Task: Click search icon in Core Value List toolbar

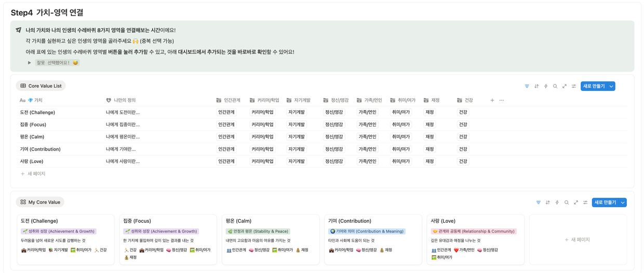Action: click(555, 86)
